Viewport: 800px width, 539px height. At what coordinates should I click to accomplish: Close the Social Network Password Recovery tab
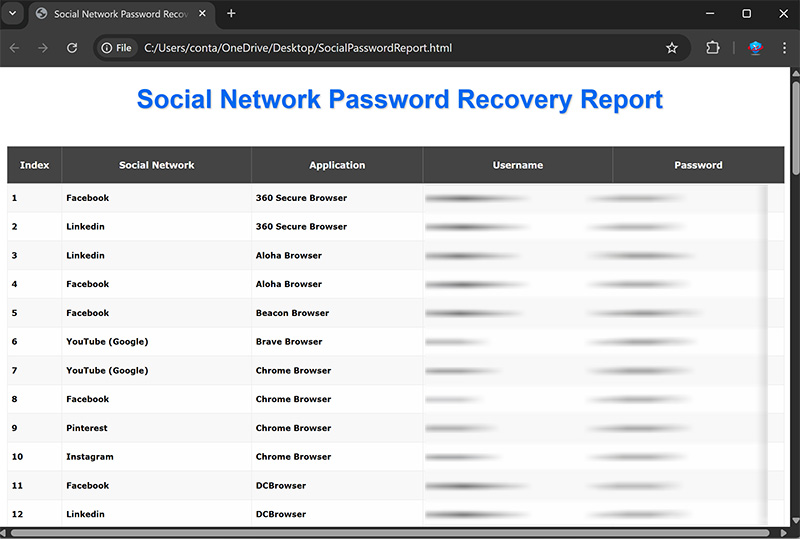click(x=203, y=14)
